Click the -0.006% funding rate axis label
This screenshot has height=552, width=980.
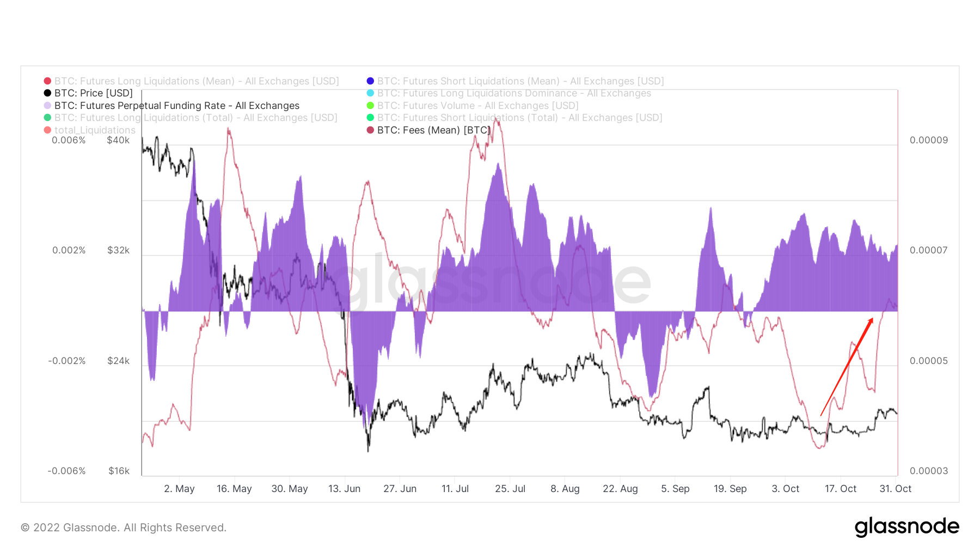(x=66, y=471)
